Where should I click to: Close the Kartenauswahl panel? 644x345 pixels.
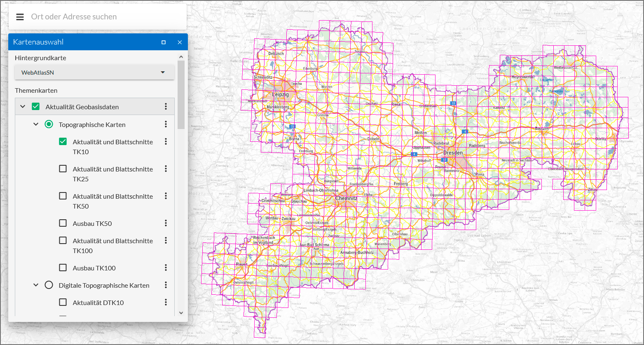(x=180, y=42)
